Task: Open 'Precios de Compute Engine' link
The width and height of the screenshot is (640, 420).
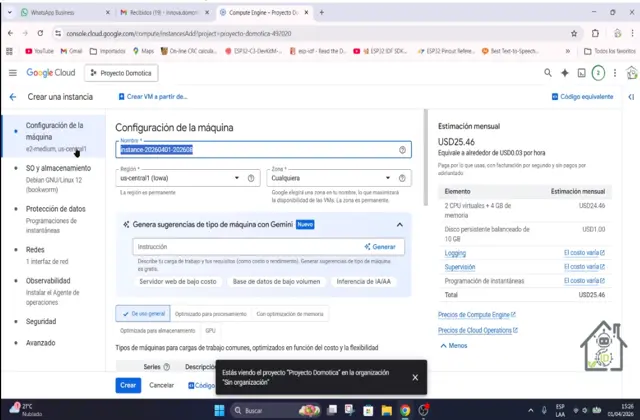Action: (x=476, y=314)
